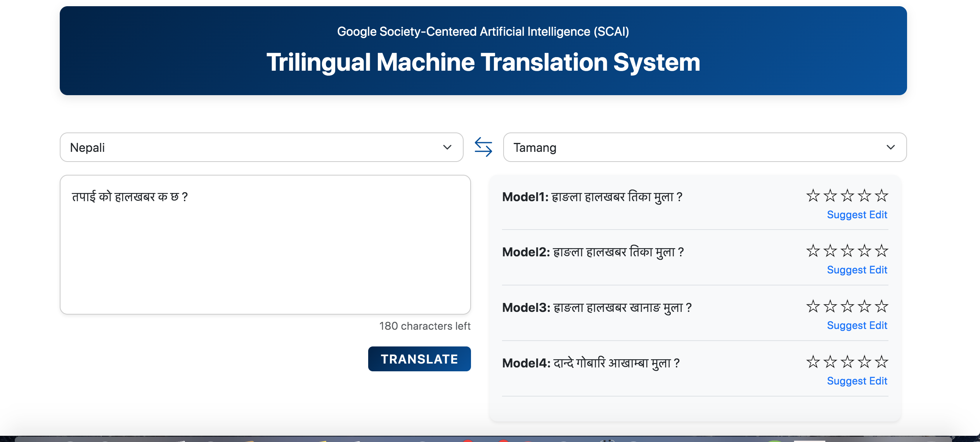This screenshot has width=980, height=442.
Task: Click inside the Nepali text input area
Action: pos(265,244)
